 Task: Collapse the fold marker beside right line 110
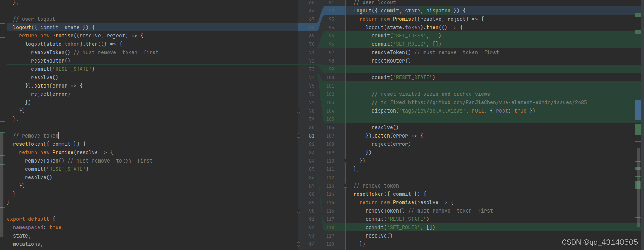345,161
